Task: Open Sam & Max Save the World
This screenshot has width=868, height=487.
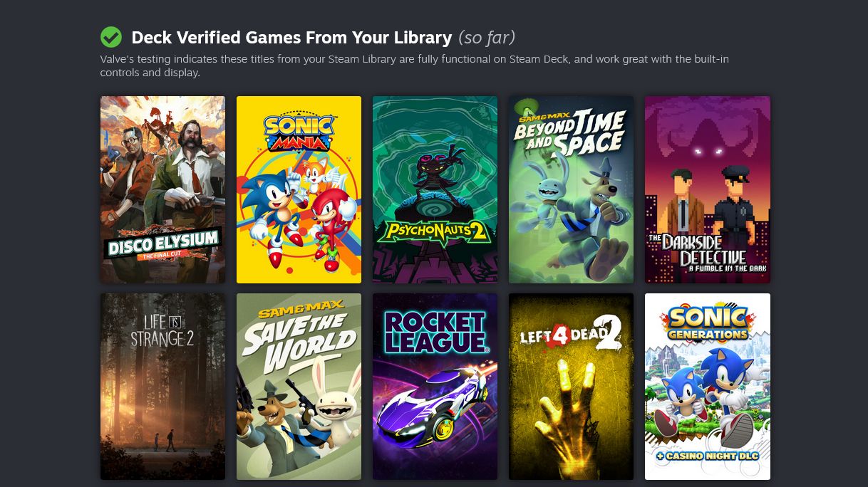Action: [x=299, y=387]
